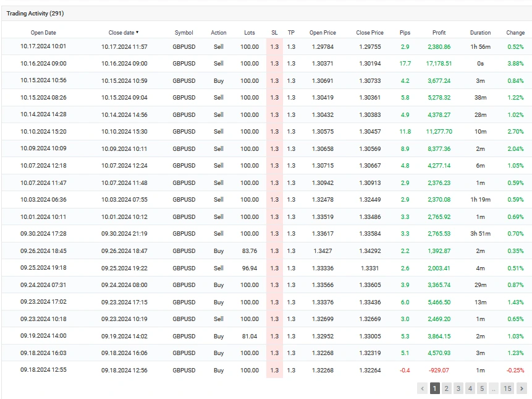Click close price 1.3331
The width and height of the screenshot is (532, 399).
(x=370, y=268)
